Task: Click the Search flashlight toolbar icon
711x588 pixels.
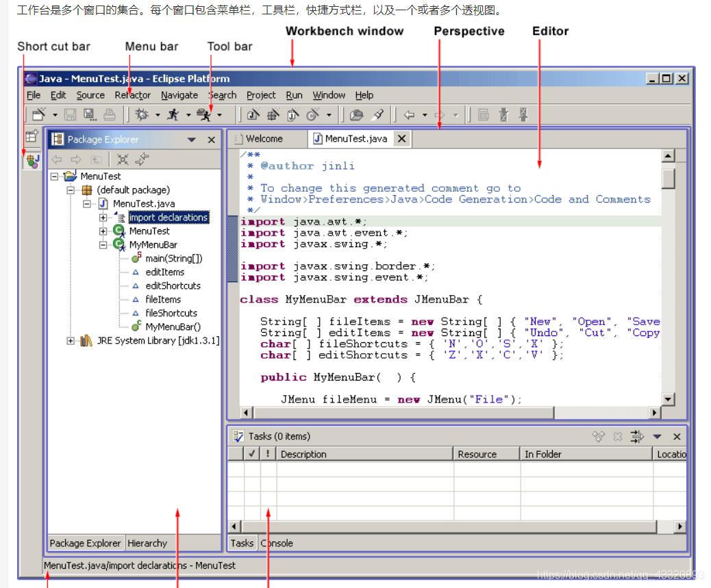Action: (x=377, y=114)
